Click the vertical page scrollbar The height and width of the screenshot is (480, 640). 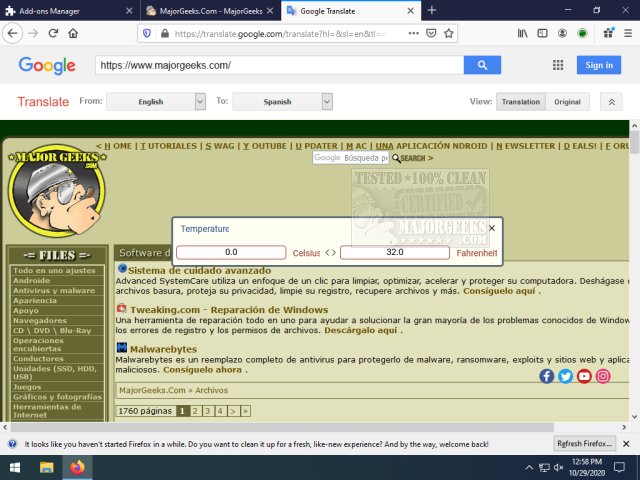click(x=634, y=141)
